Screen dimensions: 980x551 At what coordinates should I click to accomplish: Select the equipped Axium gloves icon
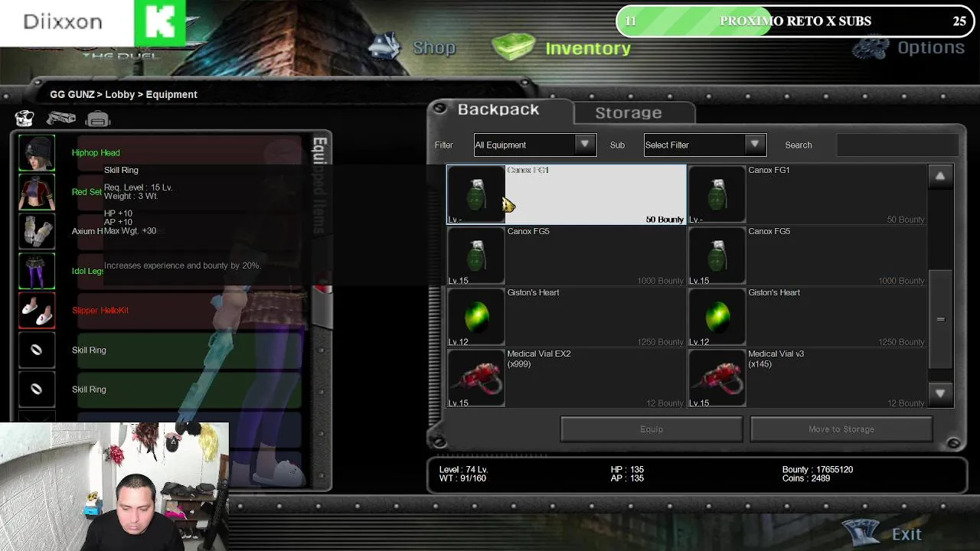[x=37, y=231]
